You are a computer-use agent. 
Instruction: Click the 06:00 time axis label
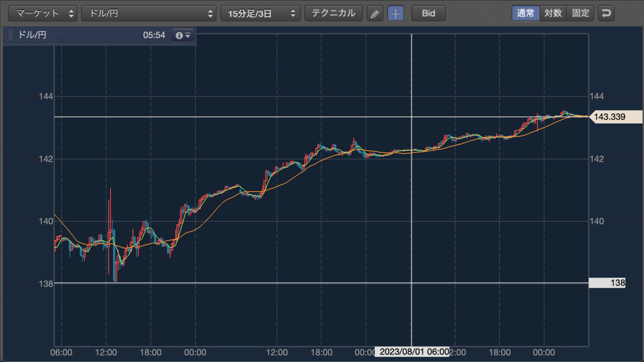[61, 352]
